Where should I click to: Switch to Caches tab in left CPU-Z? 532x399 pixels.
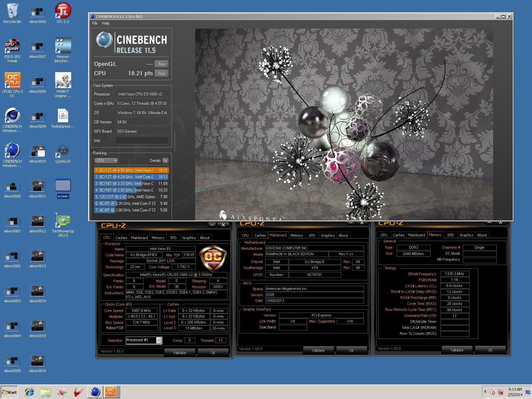(x=121, y=238)
